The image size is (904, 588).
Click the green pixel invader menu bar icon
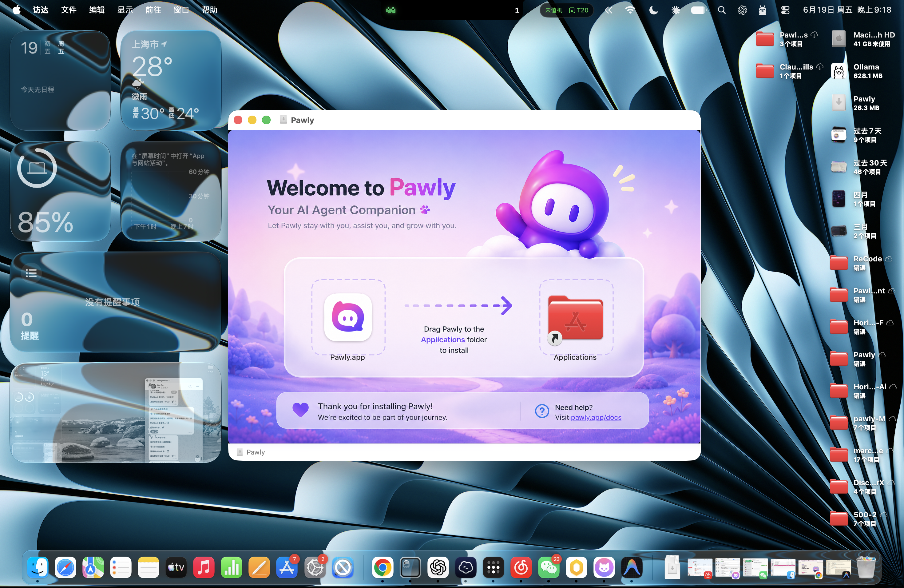pos(391,10)
